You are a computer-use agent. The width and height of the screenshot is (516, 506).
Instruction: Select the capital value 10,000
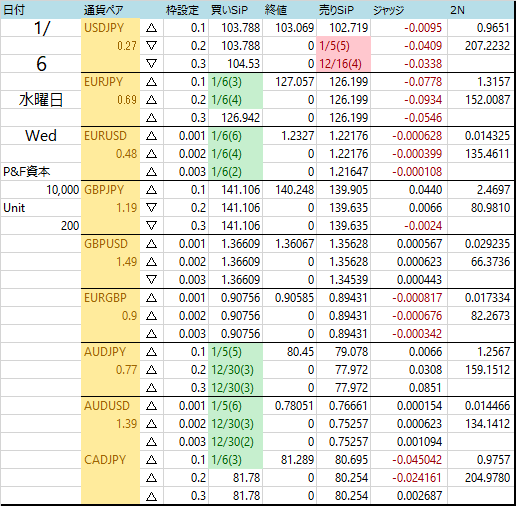point(63,190)
